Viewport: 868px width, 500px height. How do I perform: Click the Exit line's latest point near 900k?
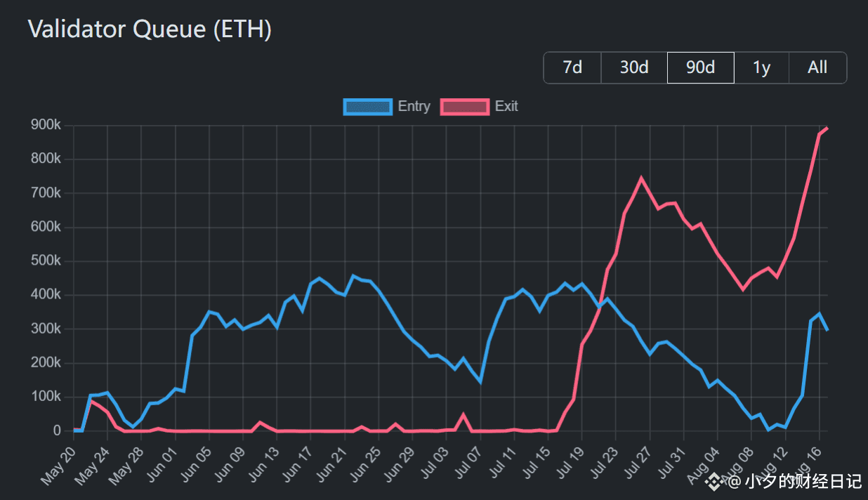(827, 129)
